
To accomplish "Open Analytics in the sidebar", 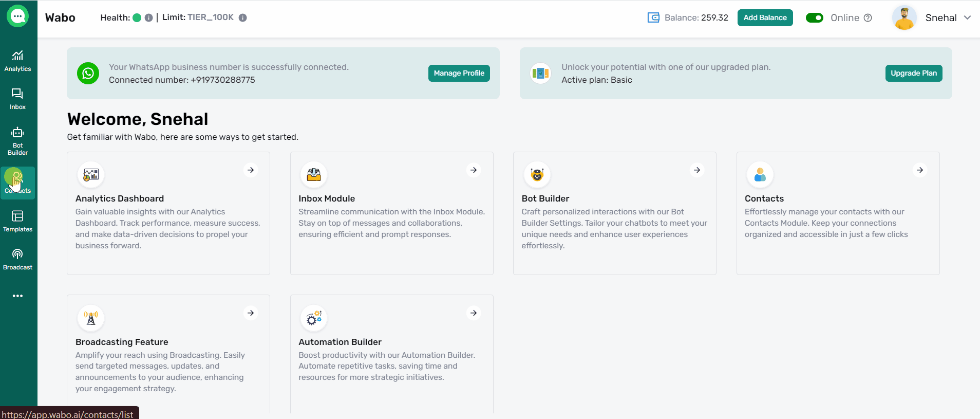I will (17, 61).
